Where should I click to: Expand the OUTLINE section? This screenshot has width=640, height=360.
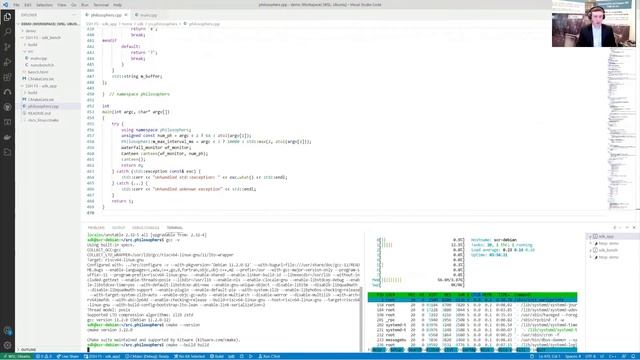click(29, 350)
